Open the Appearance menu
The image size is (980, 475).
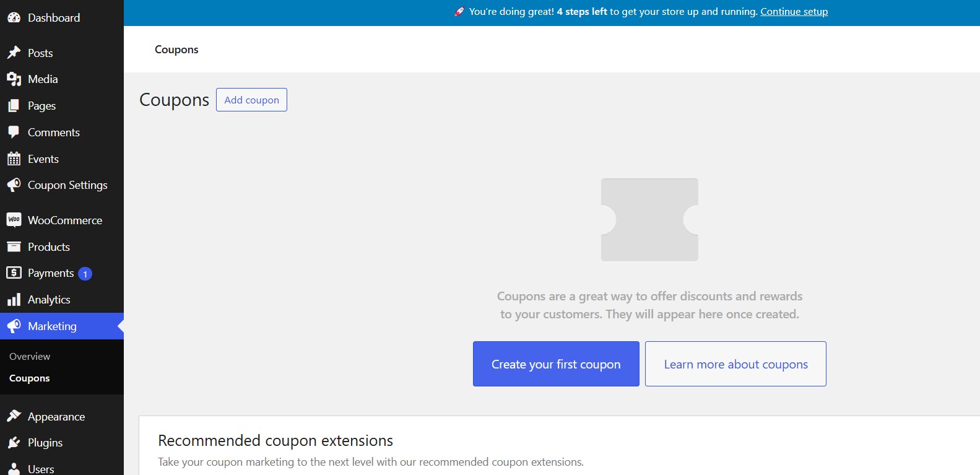[x=62, y=416]
